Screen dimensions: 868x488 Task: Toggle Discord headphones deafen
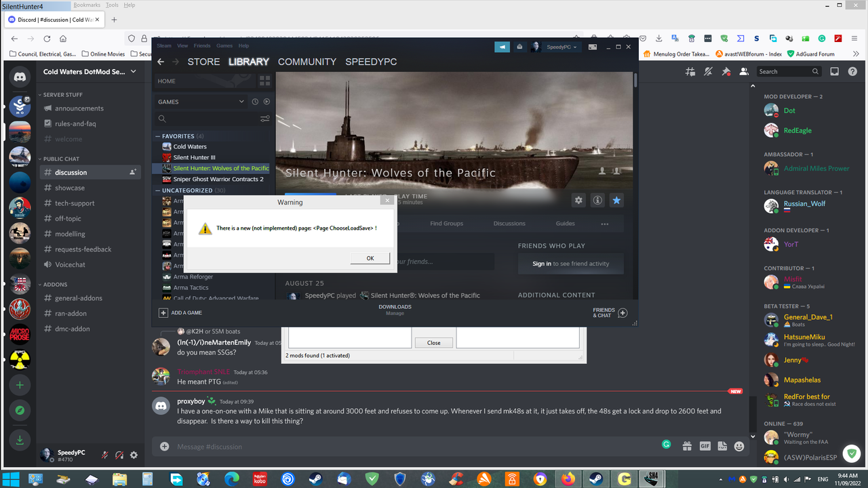(119, 455)
